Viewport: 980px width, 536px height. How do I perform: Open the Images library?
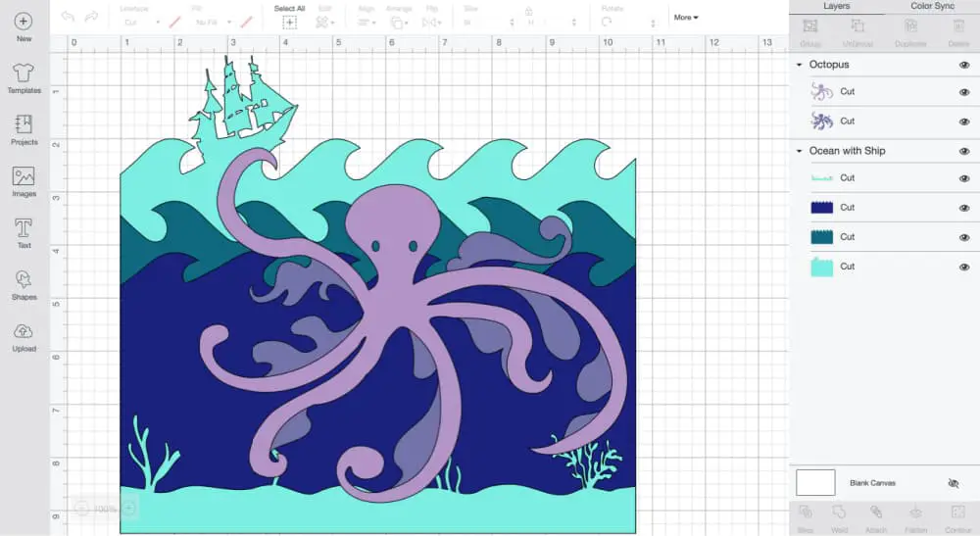tap(24, 182)
